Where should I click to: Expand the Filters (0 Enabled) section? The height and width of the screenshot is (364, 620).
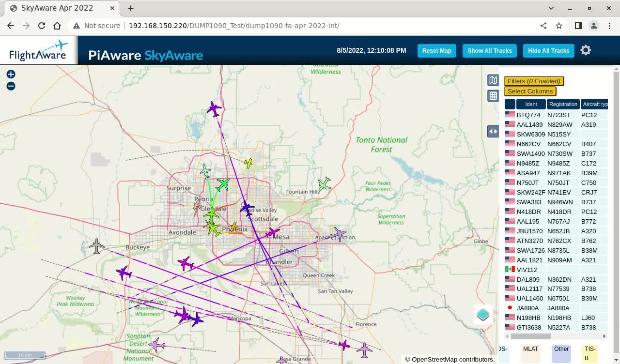pos(534,81)
